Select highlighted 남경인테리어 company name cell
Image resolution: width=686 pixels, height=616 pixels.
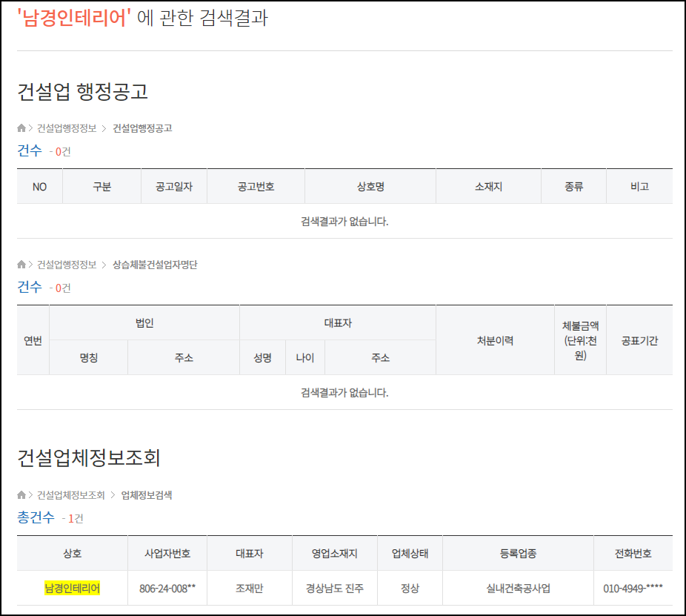tap(72, 588)
